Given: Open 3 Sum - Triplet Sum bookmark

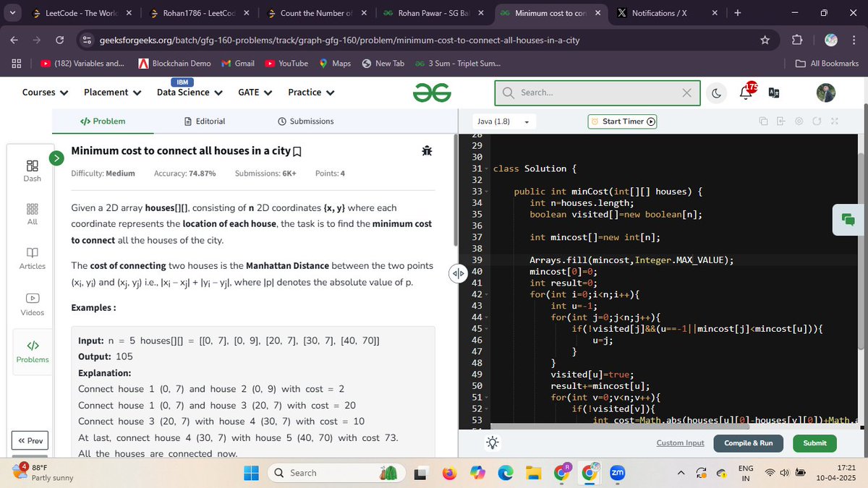Looking at the screenshot, I should [x=458, y=64].
